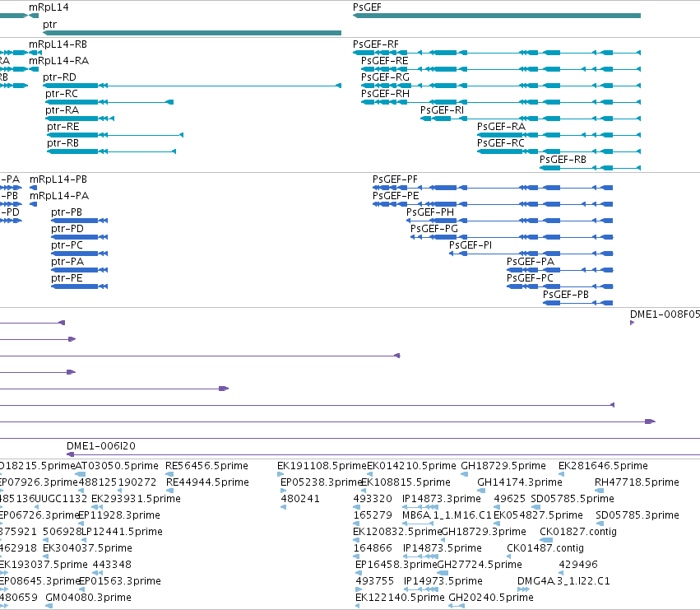The image size is (700, 610).
Task: Select protein ptr-PE
Action: (x=80, y=286)
